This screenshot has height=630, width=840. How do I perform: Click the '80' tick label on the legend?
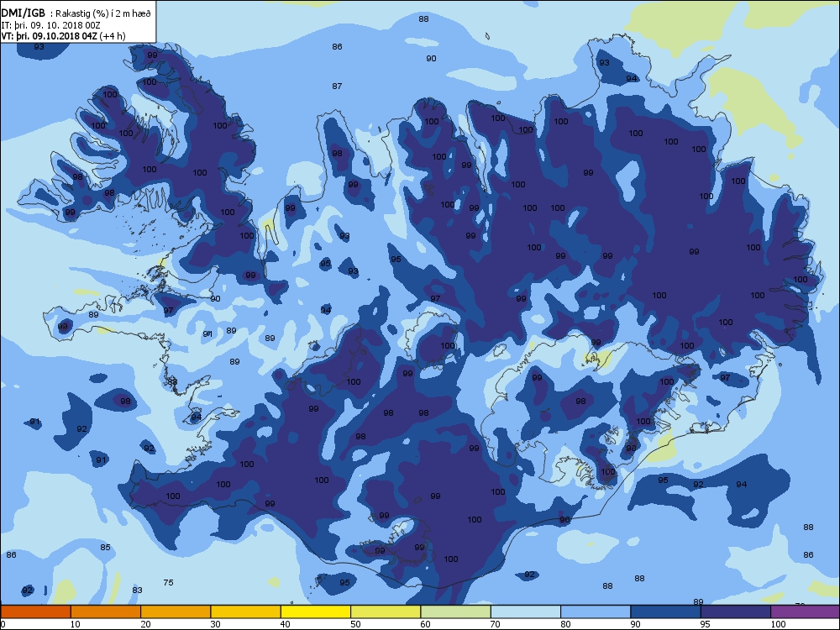point(565,624)
